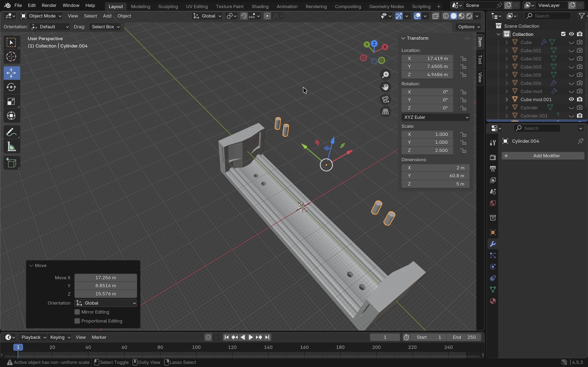
Task: Select the Rotate tool in toolbar
Action: (11, 87)
